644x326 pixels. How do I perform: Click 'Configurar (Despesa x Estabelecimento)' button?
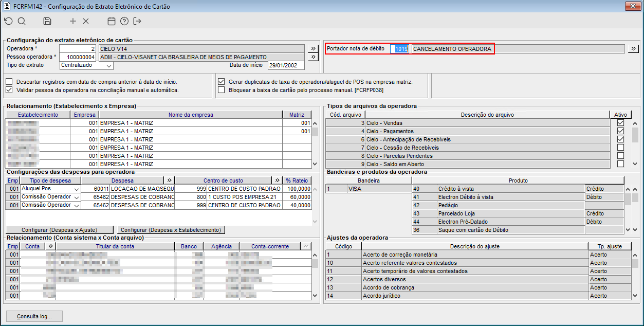click(x=171, y=230)
